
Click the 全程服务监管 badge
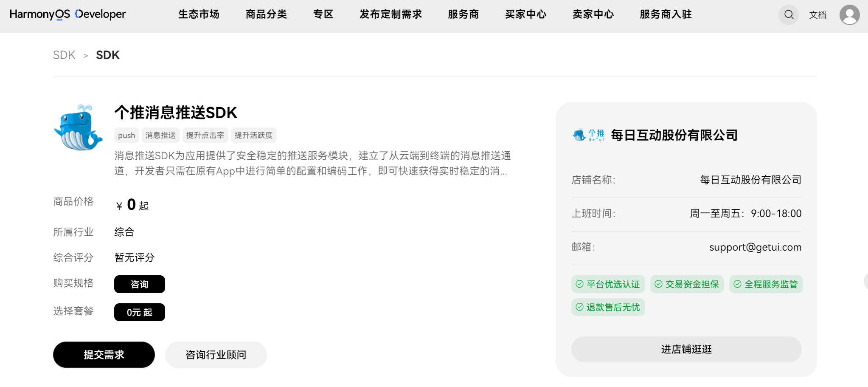[766, 284]
